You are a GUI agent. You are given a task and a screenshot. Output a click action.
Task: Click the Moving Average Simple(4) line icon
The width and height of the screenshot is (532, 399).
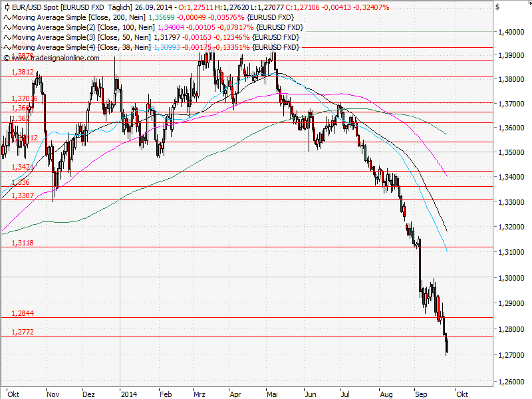7,47
